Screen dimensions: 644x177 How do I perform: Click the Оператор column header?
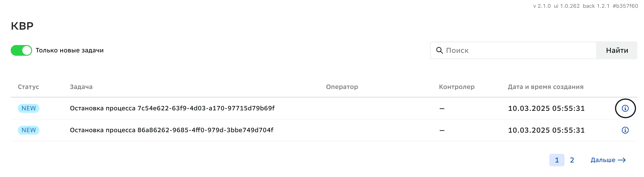(342, 87)
